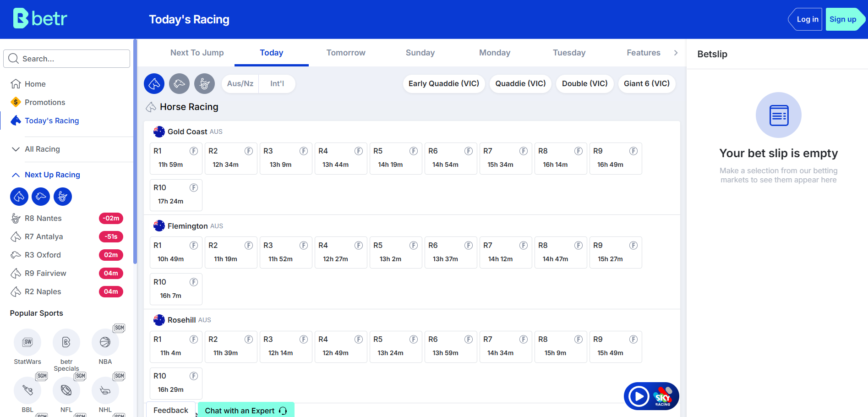The height and width of the screenshot is (417, 868).
Task: Click empty betslip illustration icon
Action: coord(779,115)
